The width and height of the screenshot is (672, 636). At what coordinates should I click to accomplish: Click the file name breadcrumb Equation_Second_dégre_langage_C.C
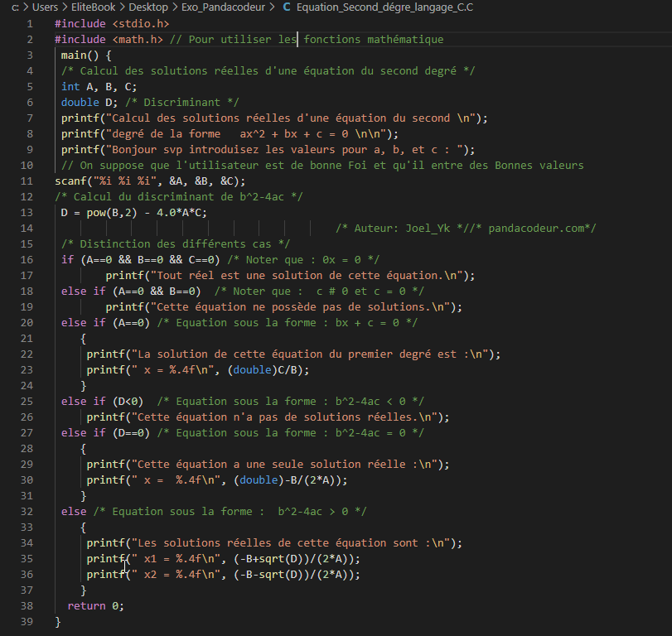click(x=384, y=7)
